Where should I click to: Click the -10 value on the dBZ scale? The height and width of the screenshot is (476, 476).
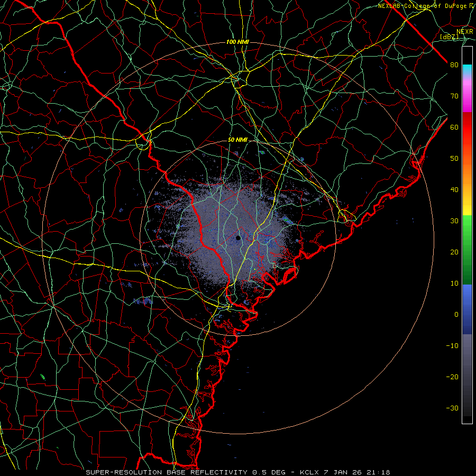[x=452, y=346]
